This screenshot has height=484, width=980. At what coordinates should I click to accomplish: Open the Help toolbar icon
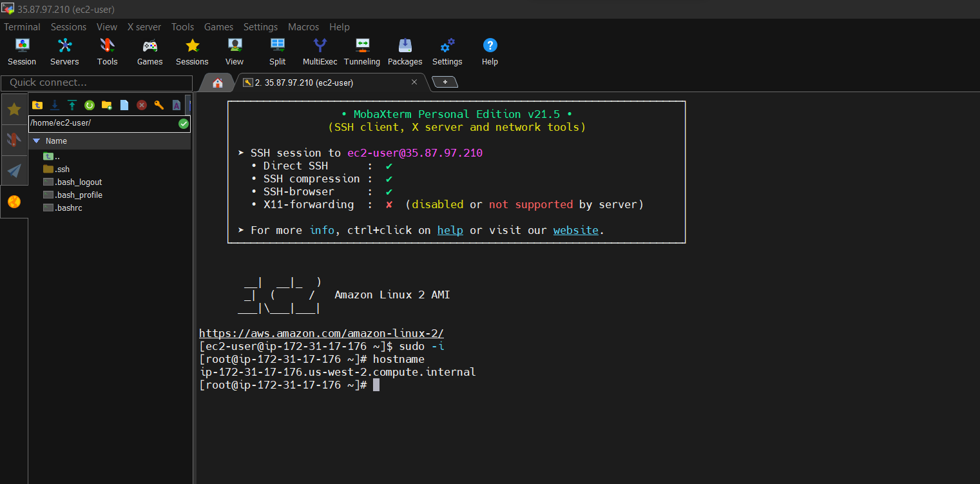[x=490, y=52]
